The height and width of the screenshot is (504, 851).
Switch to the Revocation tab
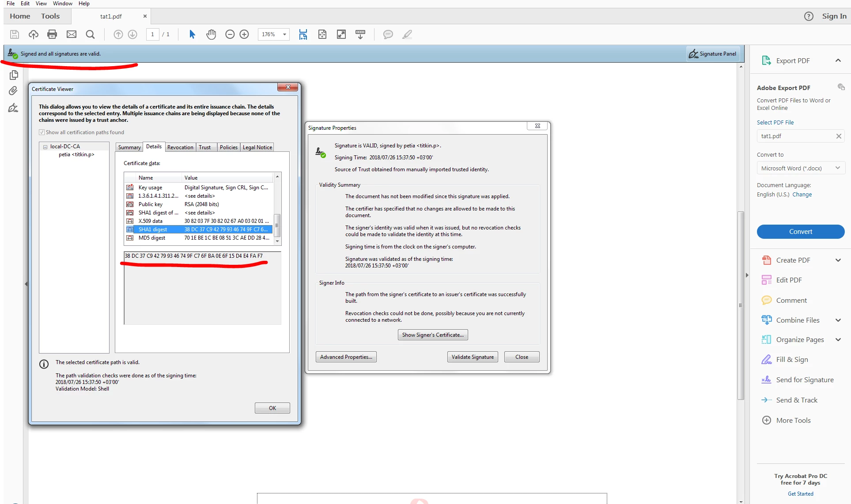[x=180, y=147]
